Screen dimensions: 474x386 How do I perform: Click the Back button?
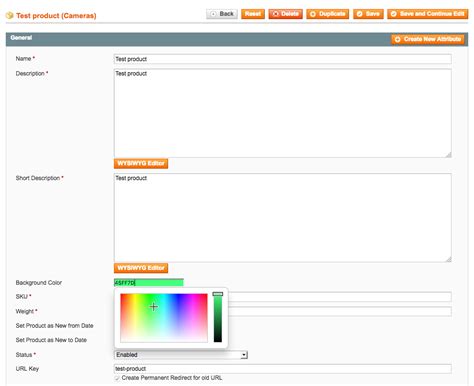click(222, 14)
